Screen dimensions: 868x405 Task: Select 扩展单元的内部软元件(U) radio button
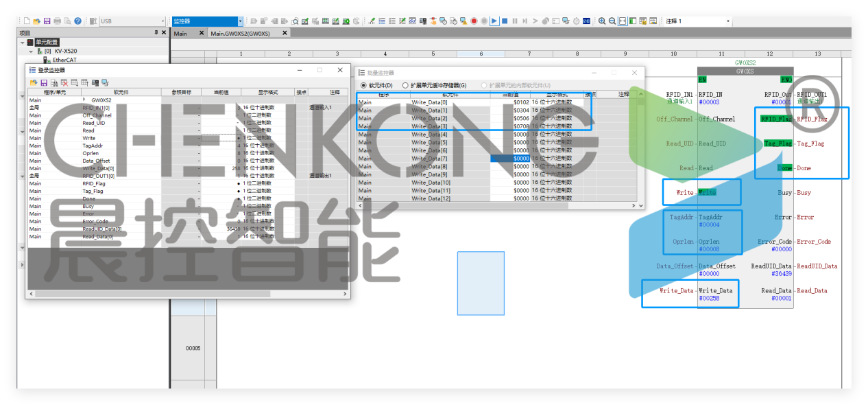point(485,85)
